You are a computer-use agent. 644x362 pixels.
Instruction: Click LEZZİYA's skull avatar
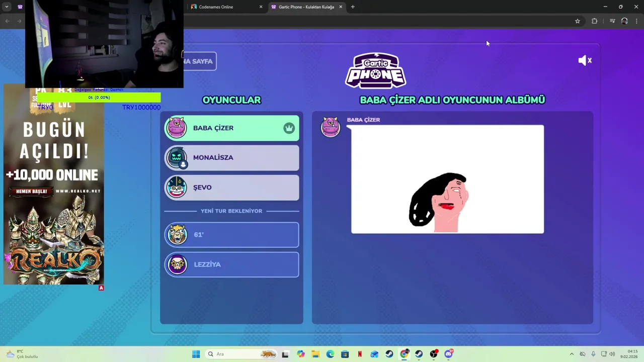(177, 264)
